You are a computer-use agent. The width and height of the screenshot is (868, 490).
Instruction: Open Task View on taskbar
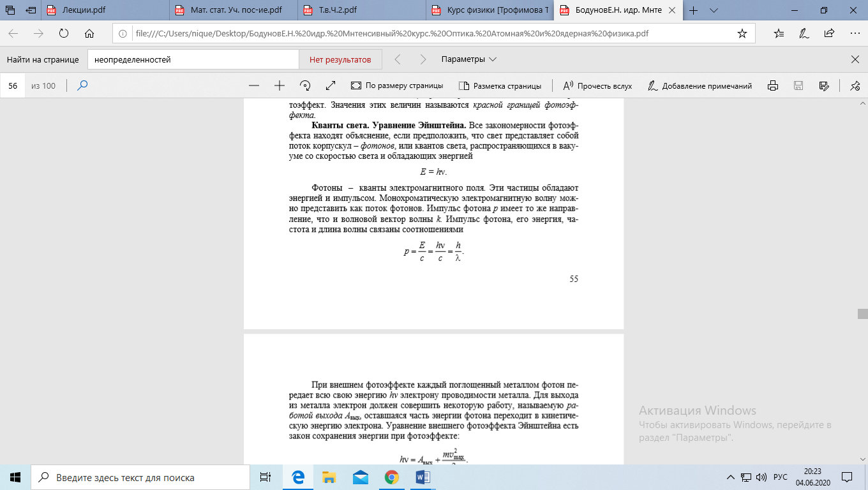click(x=266, y=477)
